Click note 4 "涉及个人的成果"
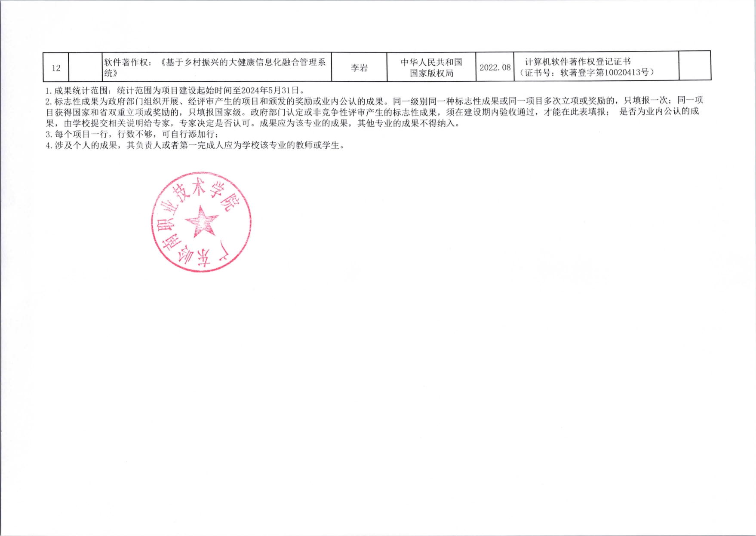Viewport: 756px width, 536px height. [x=196, y=145]
